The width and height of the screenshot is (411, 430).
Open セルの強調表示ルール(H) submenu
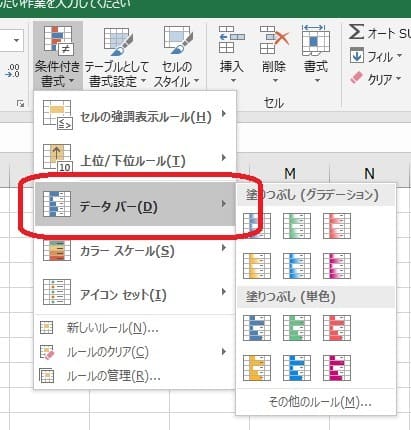pos(135,115)
